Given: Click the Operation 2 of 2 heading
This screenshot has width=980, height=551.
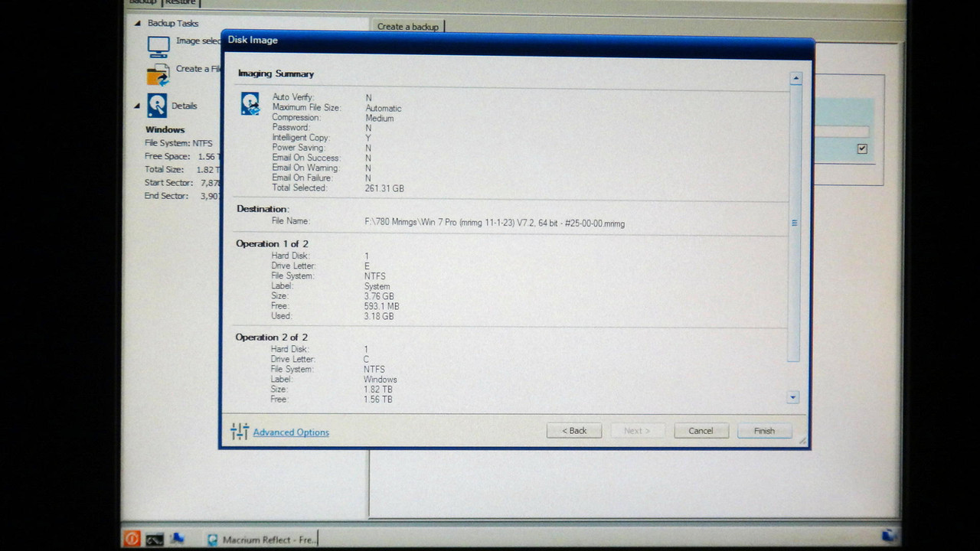Looking at the screenshot, I should point(271,337).
